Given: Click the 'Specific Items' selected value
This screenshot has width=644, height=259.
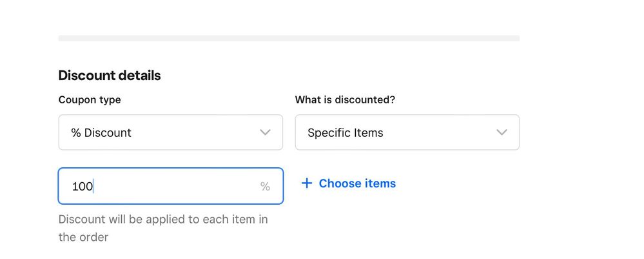Looking at the screenshot, I should tap(346, 132).
